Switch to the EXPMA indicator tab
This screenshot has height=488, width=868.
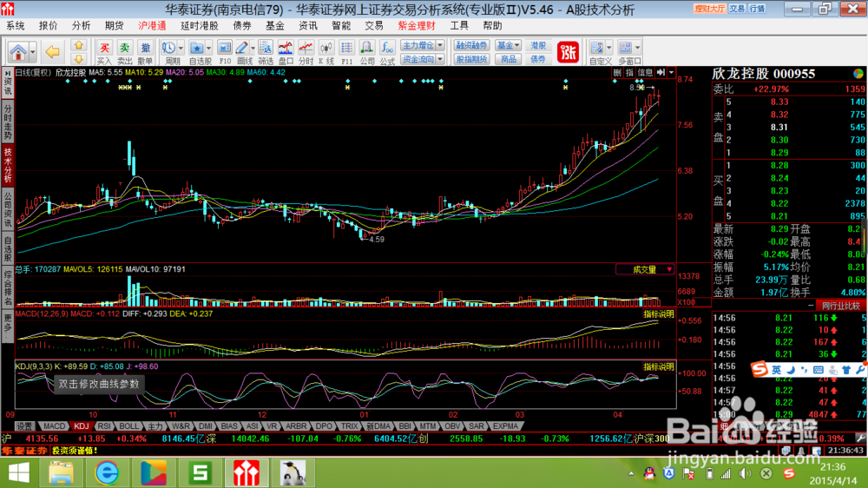(505, 426)
